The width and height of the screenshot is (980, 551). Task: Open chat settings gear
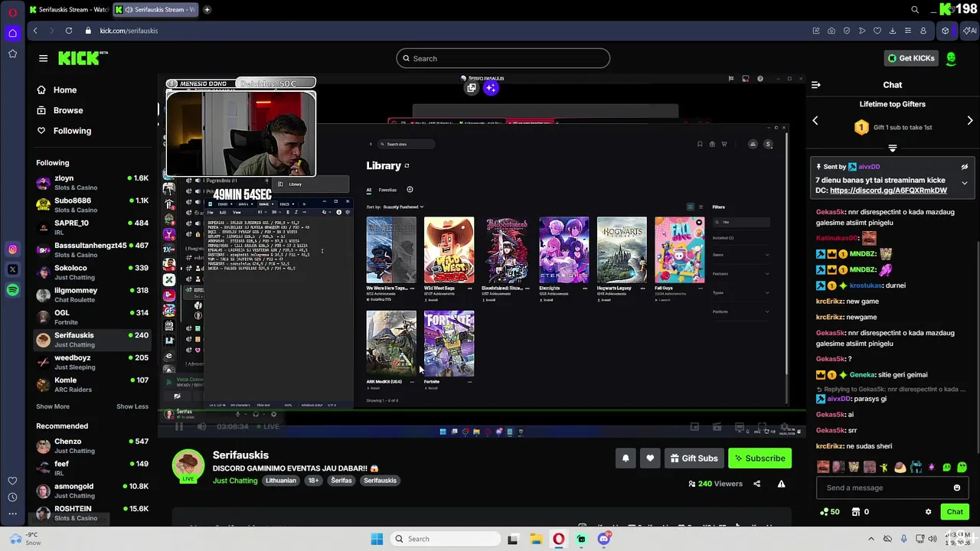point(929,512)
